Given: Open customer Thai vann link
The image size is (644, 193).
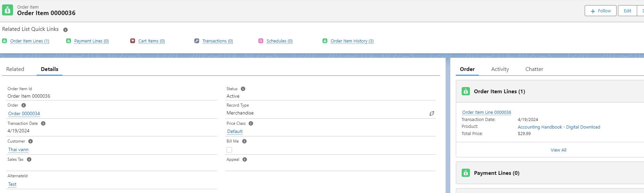Looking at the screenshot, I should tap(18, 150).
